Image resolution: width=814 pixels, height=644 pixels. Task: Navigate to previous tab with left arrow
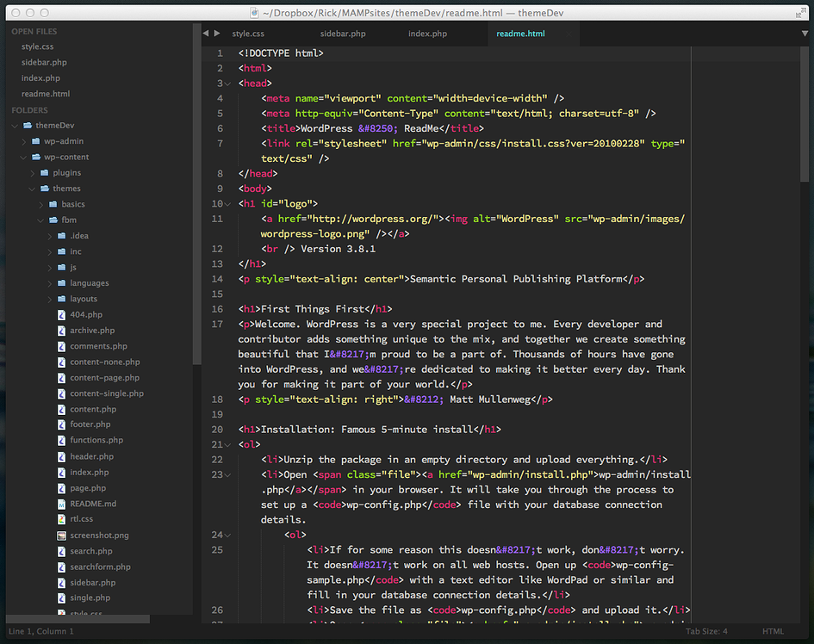[x=206, y=34]
